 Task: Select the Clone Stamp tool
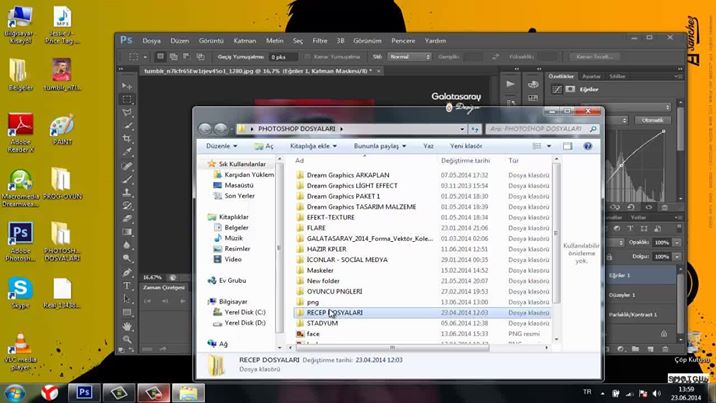point(127,192)
